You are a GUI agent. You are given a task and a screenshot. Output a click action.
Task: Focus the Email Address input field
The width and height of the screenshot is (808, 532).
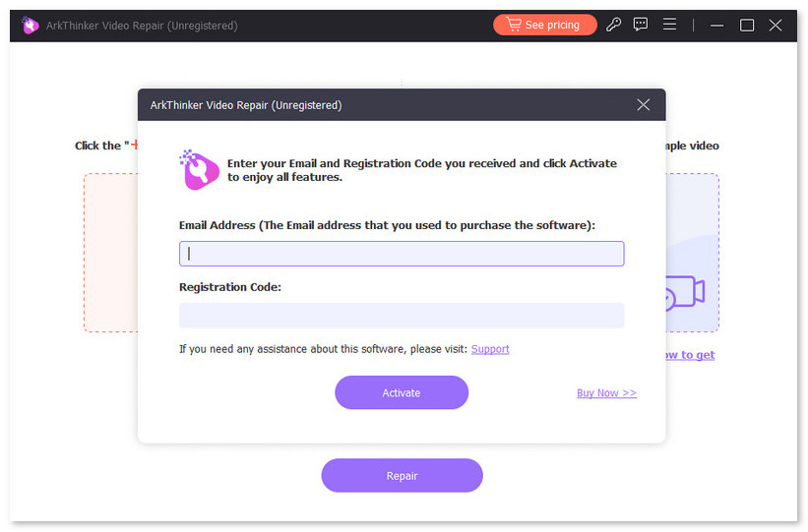coord(402,254)
